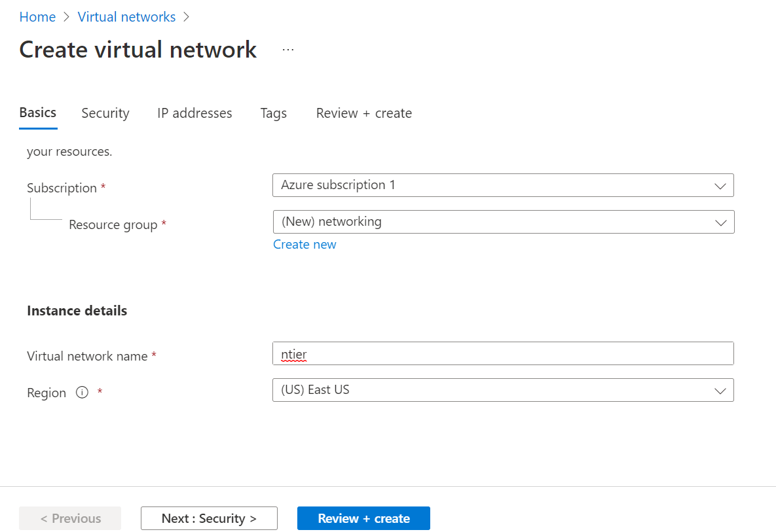Switch to the Security tab
Viewport: 776px width, 532px height.
(105, 113)
